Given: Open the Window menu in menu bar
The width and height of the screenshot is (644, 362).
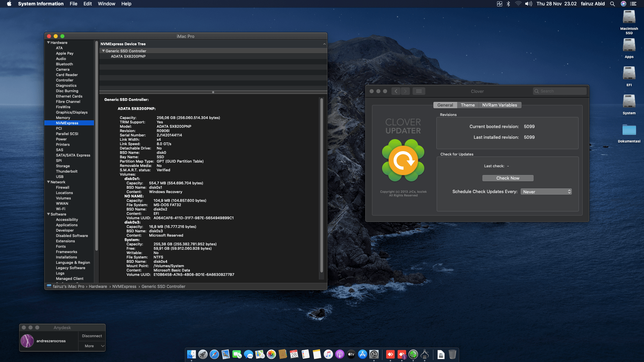Looking at the screenshot, I should coord(106,4).
